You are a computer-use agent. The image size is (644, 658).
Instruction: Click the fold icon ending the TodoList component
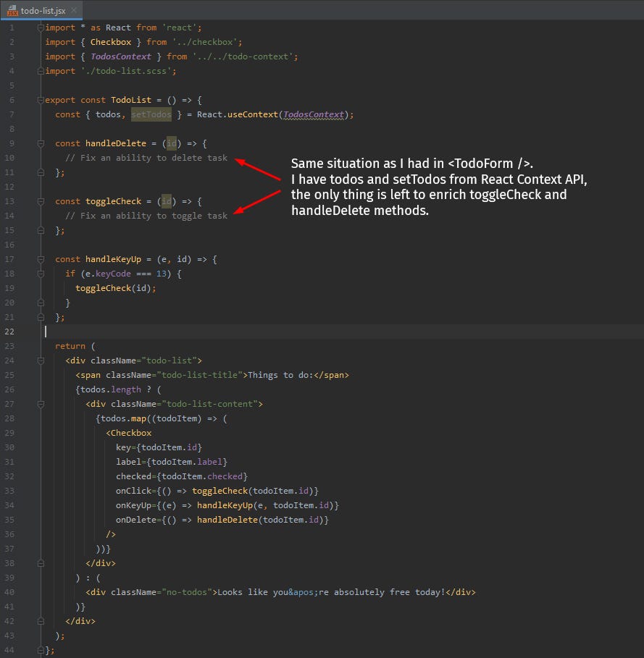[x=41, y=649]
